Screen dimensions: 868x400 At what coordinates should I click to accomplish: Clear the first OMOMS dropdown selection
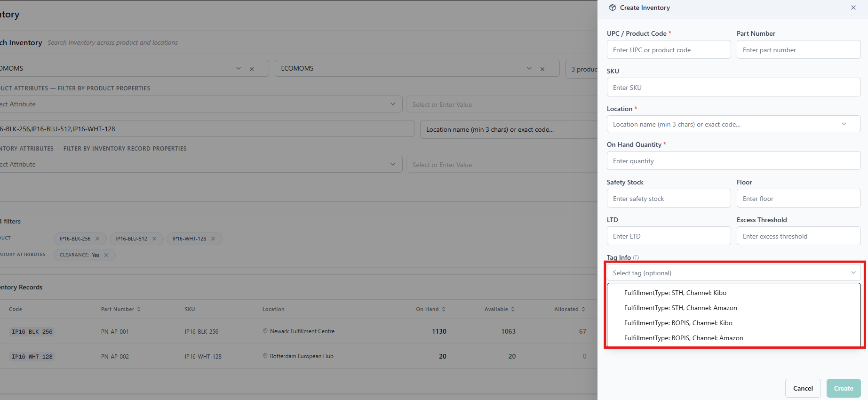(252, 69)
